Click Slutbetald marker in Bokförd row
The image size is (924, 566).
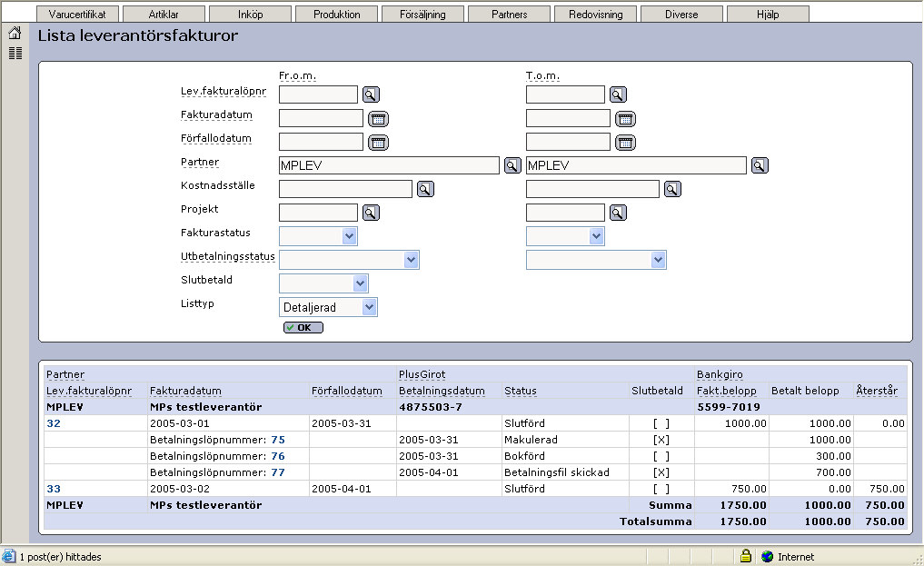pyautogui.click(x=661, y=456)
